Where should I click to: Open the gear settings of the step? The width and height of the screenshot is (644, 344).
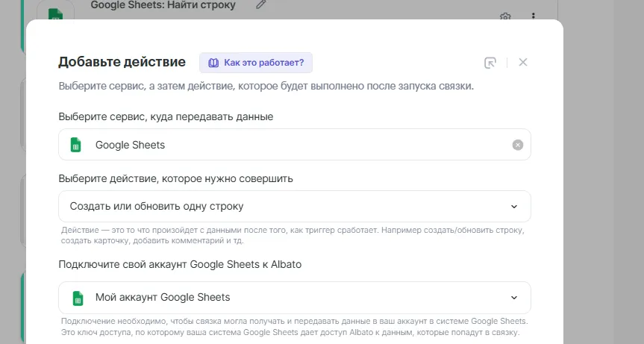click(x=505, y=16)
